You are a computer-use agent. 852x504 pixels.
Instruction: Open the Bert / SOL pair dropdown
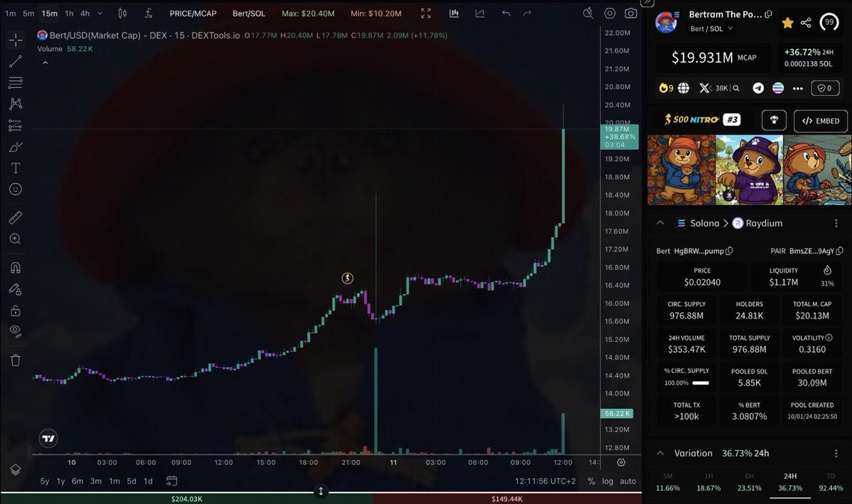coord(711,28)
